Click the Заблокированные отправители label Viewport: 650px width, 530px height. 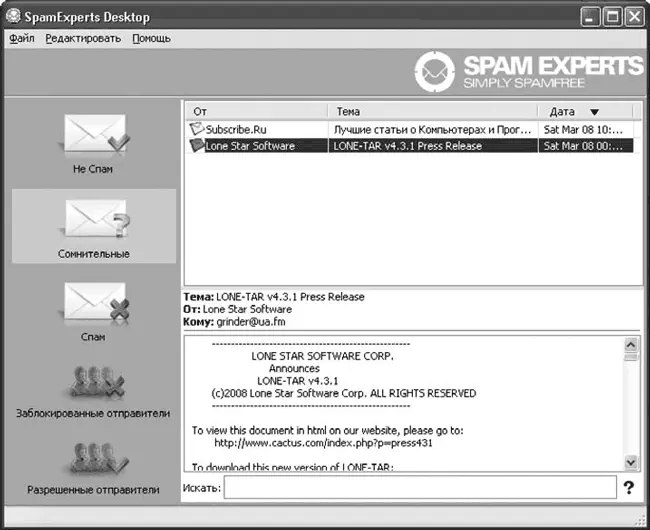coord(93,413)
